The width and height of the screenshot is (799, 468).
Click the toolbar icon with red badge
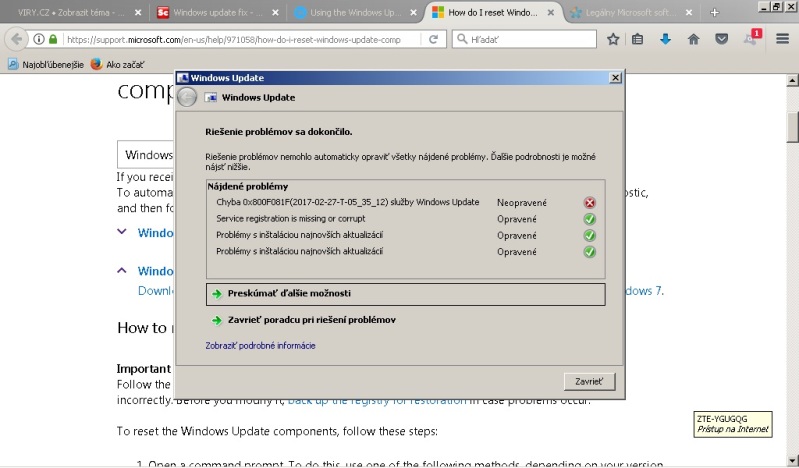click(751, 38)
